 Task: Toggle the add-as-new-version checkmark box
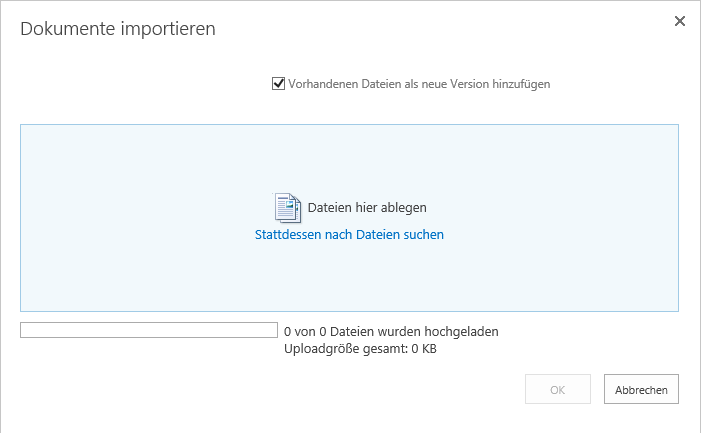(278, 84)
